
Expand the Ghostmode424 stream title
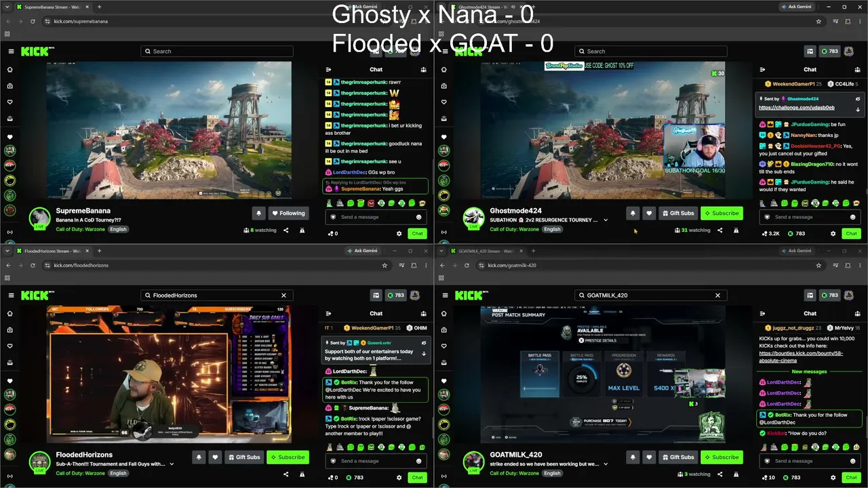point(606,220)
